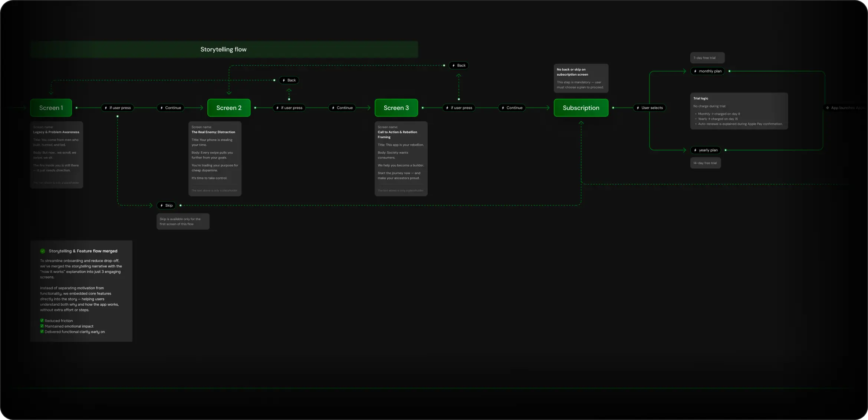The height and width of the screenshot is (420, 868).
Task: Click the lightning icon in the yearly plan pill
Action: point(695,150)
